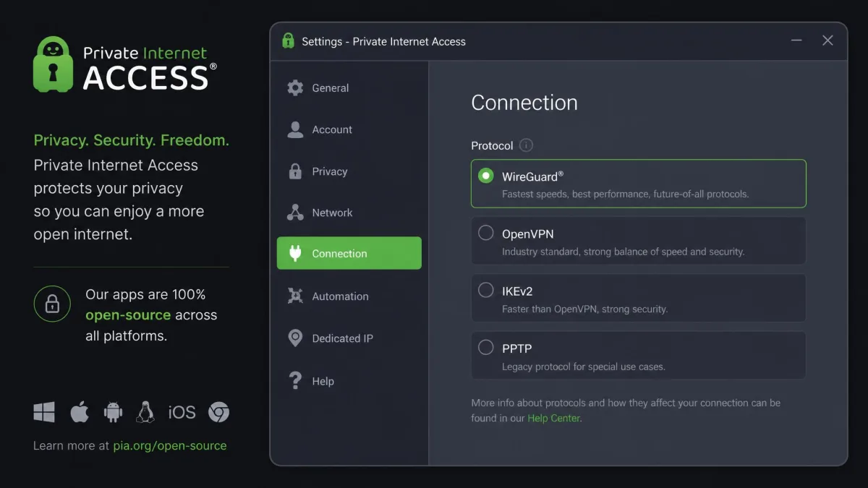Click the green open-source text
This screenshot has height=488, width=868.
point(128,315)
